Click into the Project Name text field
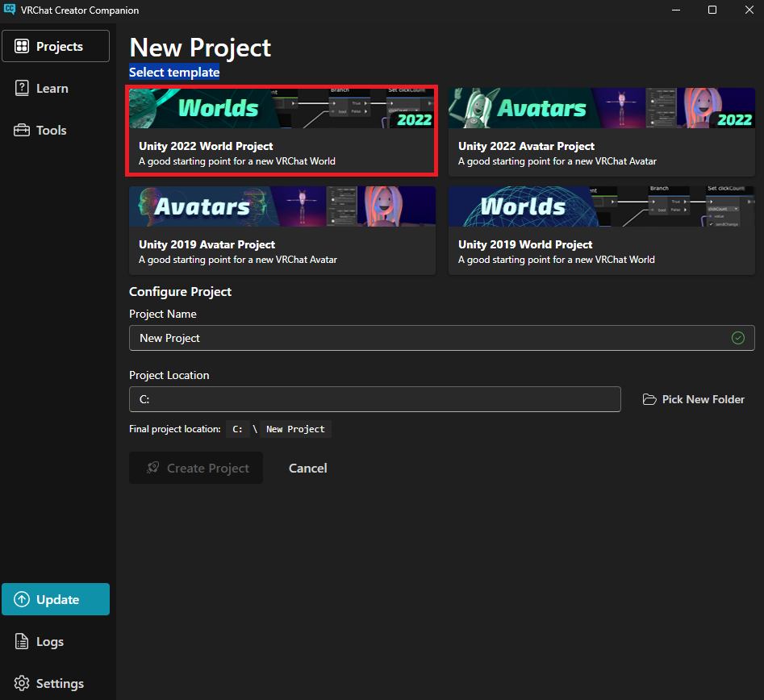This screenshot has width=764, height=700. [428, 338]
